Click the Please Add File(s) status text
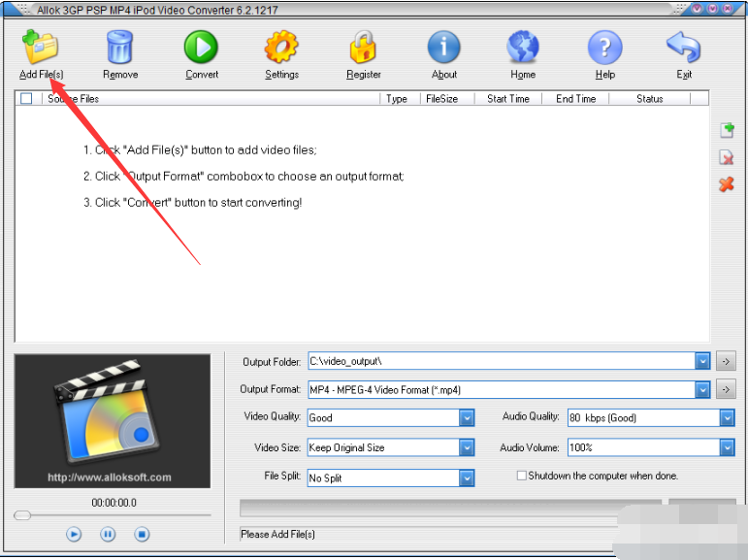Viewport: 748px width, 560px height. click(277, 534)
